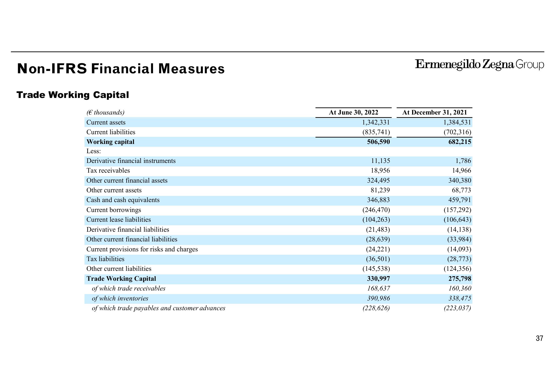Select the bold Working capital row label
The image size is (555, 392).
point(110,142)
